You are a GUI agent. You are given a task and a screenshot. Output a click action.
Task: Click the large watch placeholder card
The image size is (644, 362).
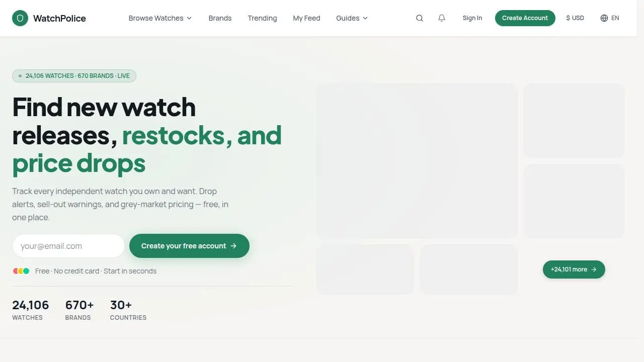(417, 161)
